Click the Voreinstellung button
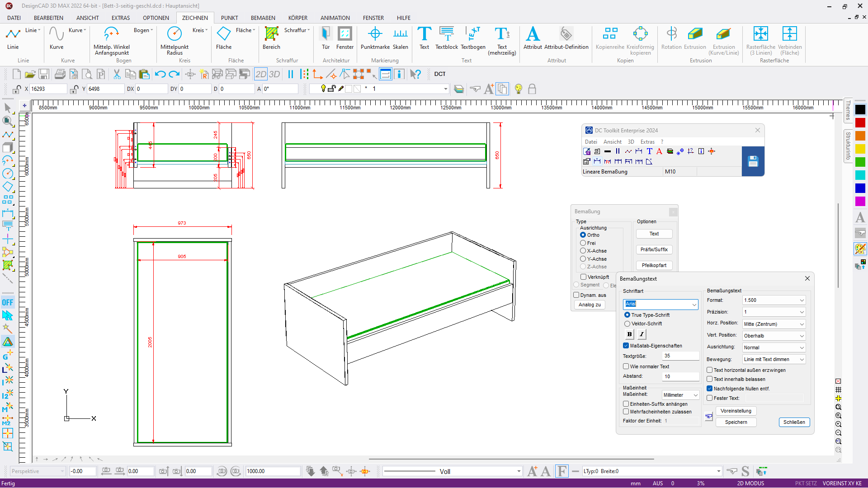This screenshot has width=868, height=488. click(736, 411)
